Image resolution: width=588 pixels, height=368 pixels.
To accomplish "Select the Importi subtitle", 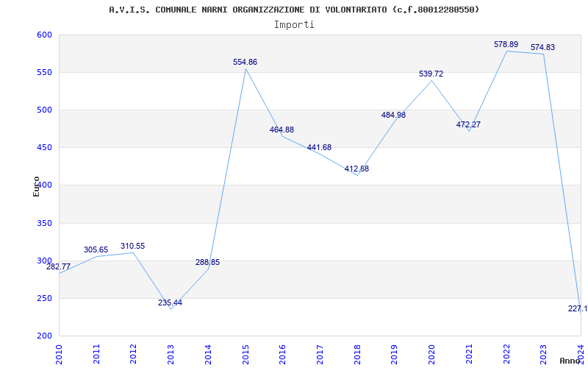I will coord(294,25).
